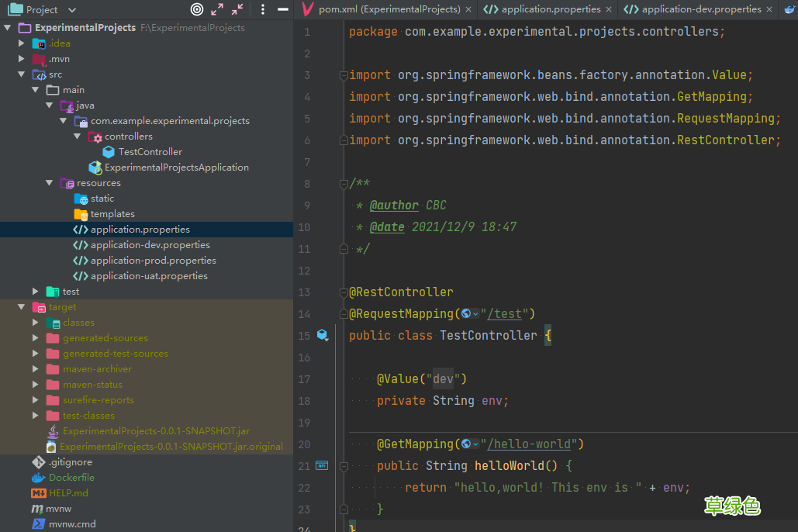Click the Spring bean gutter icon on line 15
Viewport: 798px width, 532px height.
click(323, 336)
